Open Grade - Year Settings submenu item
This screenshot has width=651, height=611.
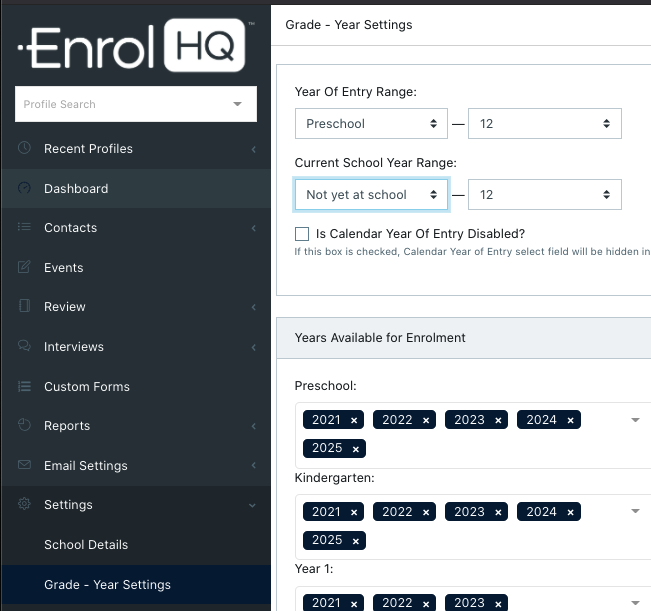coord(107,585)
